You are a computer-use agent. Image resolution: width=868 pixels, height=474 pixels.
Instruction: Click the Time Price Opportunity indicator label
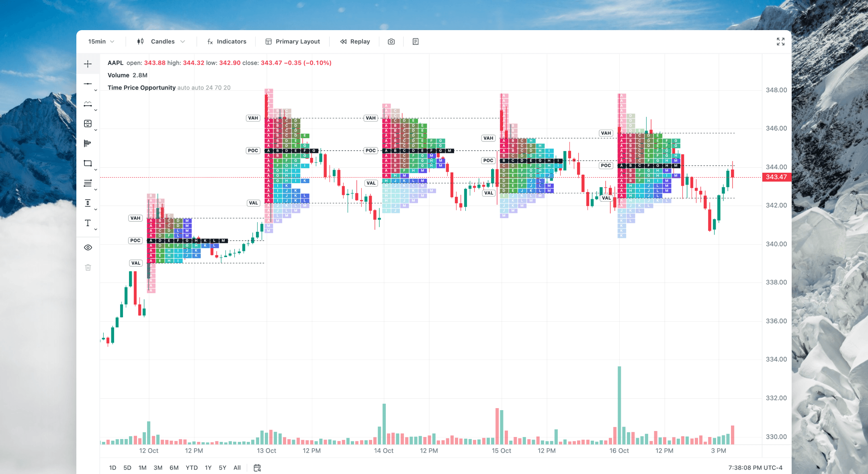tap(141, 88)
